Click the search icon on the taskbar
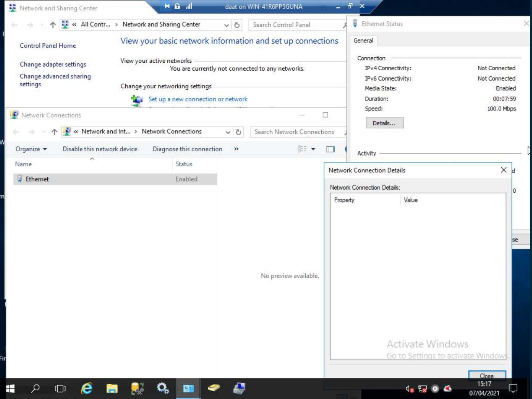 [x=35, y=389]
